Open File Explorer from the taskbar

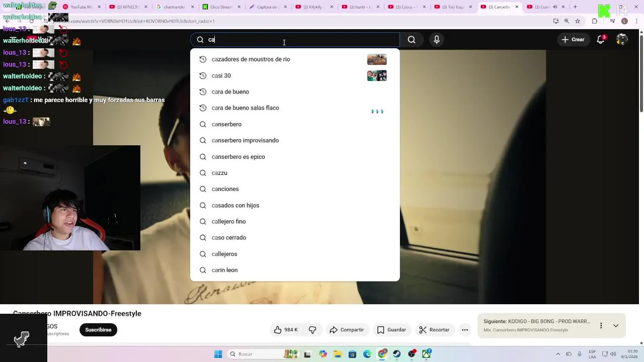338,354
